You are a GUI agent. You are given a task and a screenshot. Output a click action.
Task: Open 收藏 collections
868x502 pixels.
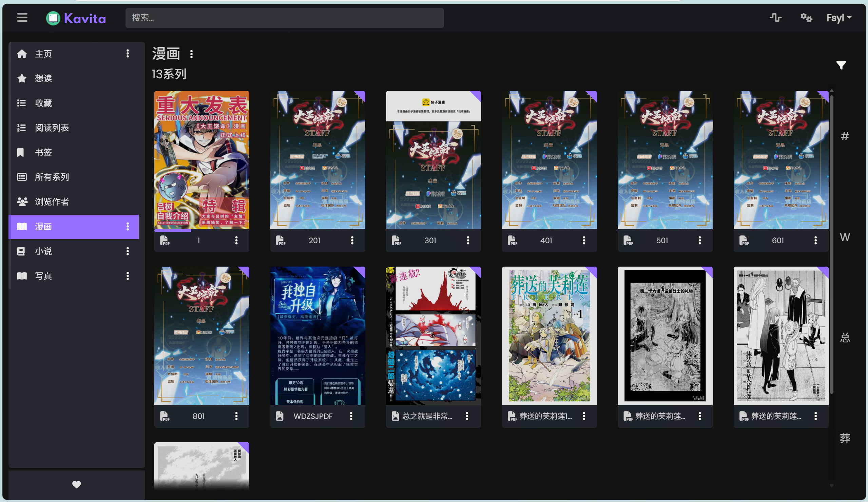[43, 103]
